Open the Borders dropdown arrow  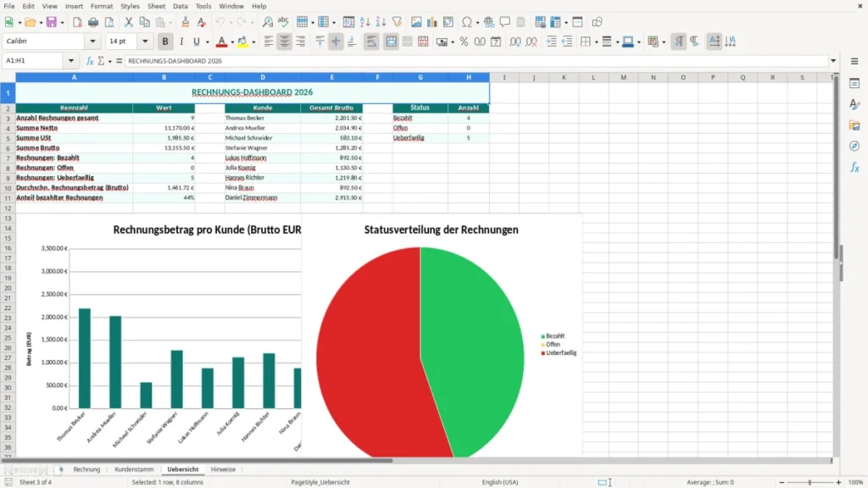point(596,42)
